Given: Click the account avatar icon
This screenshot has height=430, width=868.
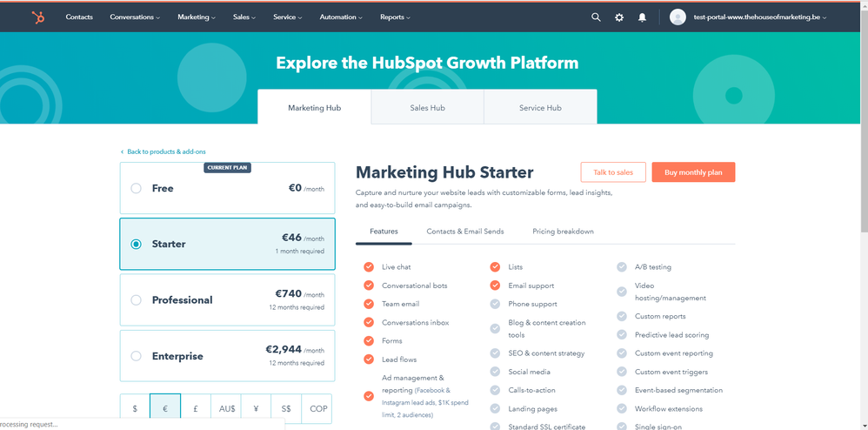Looking at the screenshot, I should pos(678,17).
